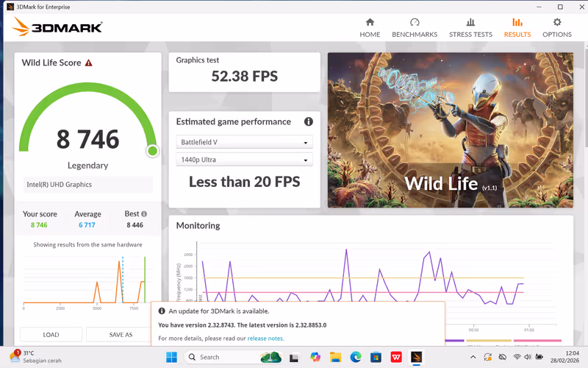Expand the 1440p Ultra resolution dropdown

(x=244, y=160)
